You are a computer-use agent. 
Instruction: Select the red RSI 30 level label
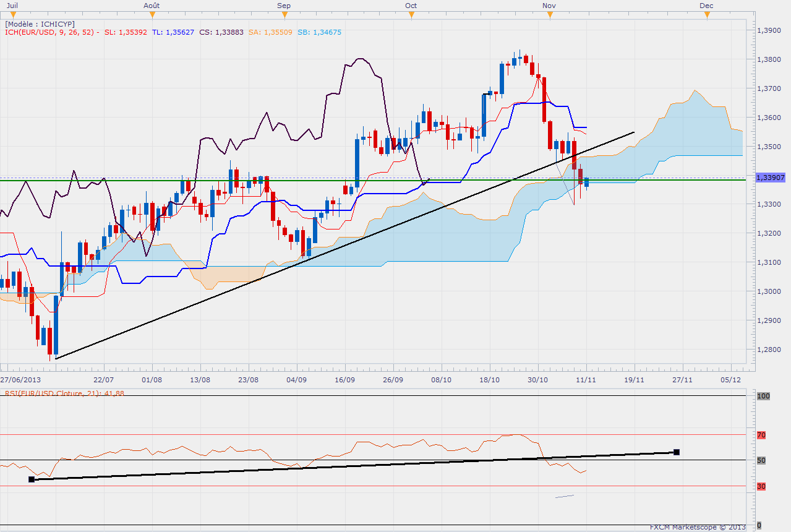click(761, 486)
